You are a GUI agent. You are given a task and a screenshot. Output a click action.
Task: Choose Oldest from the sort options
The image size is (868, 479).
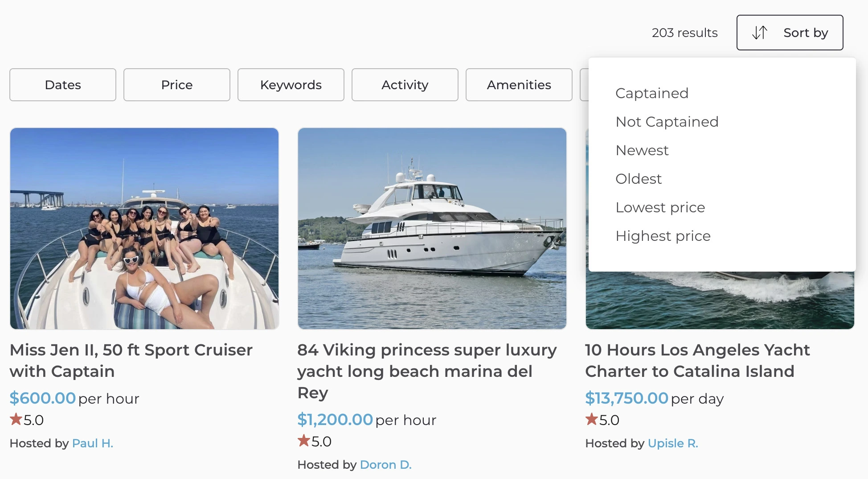pos(639,178)
